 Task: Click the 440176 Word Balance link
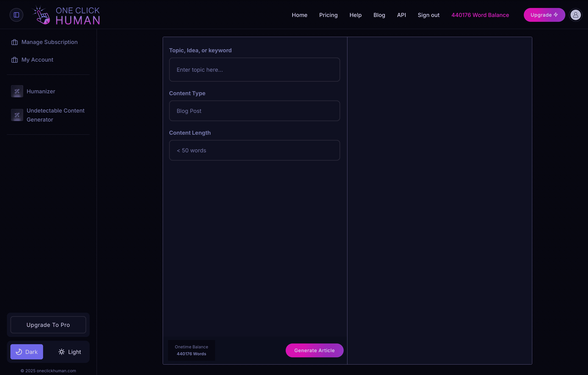click(x=480, y=15)
